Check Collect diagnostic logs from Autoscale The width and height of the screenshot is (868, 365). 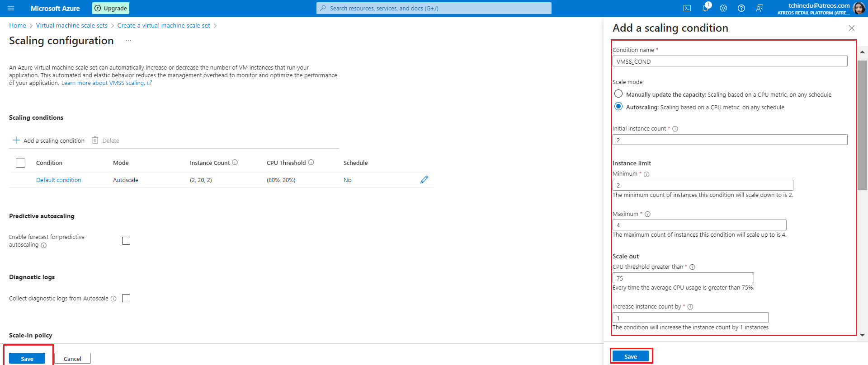coord(126,298)
